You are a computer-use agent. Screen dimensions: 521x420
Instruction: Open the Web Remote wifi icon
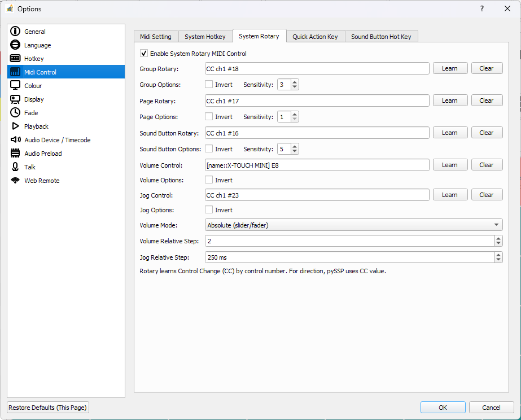[15, 181]
